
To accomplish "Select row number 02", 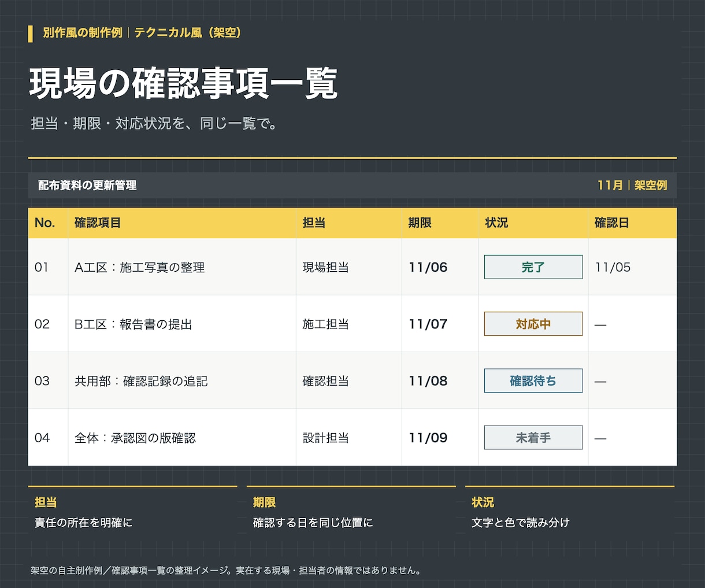I will pos(42,324).
